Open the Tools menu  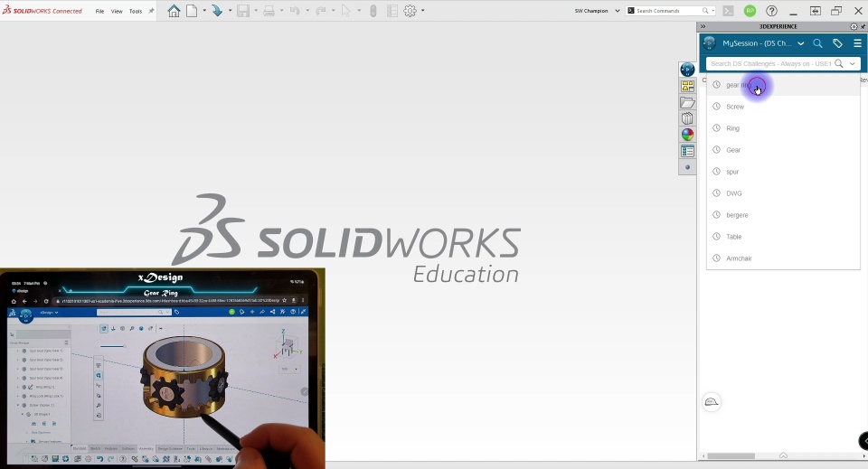tap(136, 11)
